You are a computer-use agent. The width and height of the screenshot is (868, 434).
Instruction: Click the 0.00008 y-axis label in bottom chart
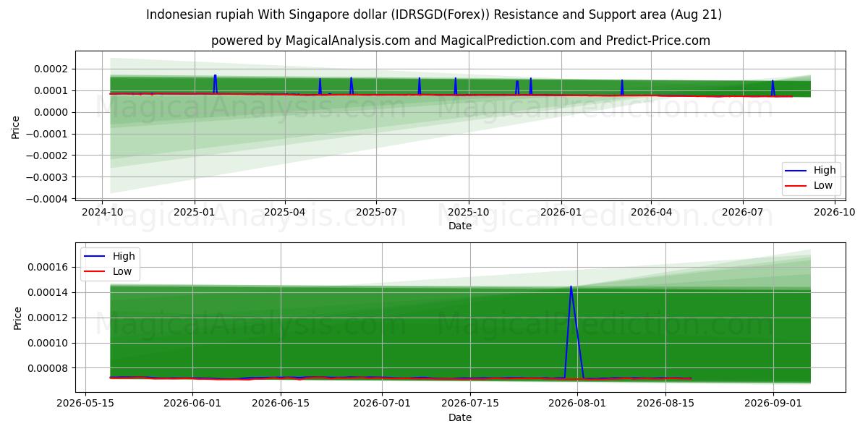49,368
